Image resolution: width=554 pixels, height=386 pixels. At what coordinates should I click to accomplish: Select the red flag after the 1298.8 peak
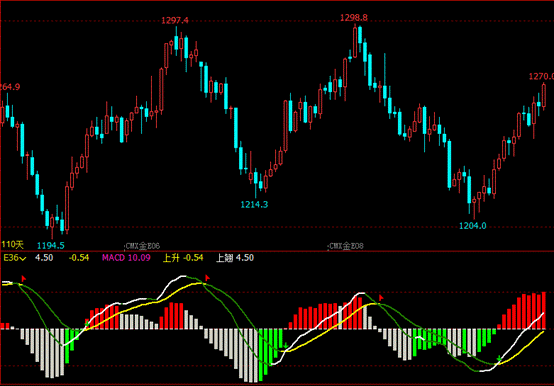pos(381,298)
